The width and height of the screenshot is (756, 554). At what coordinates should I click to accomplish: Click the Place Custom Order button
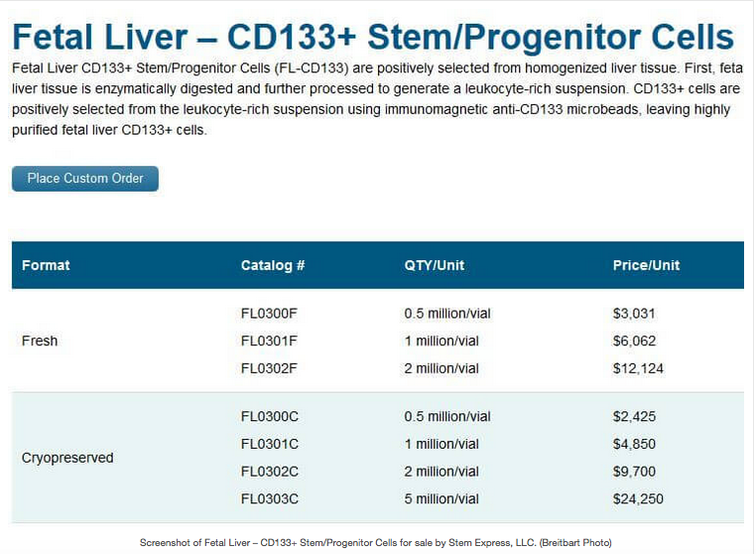point(85,179)
